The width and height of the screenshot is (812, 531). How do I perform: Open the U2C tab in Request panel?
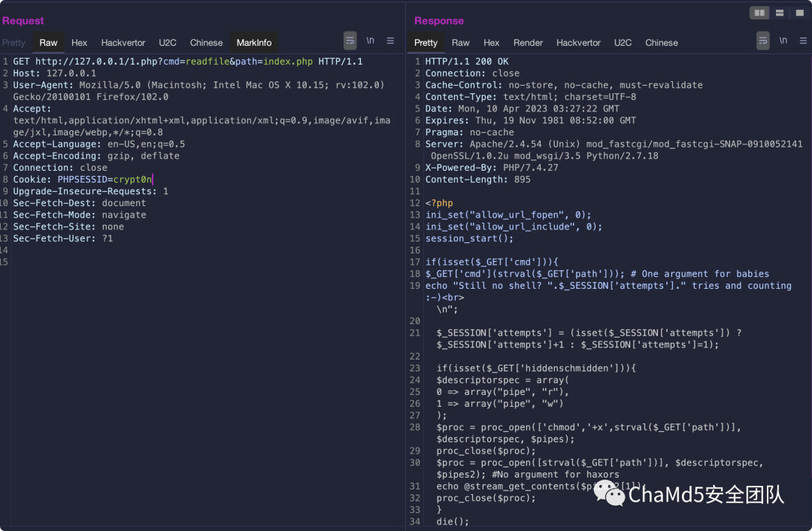tap(167, 43)
